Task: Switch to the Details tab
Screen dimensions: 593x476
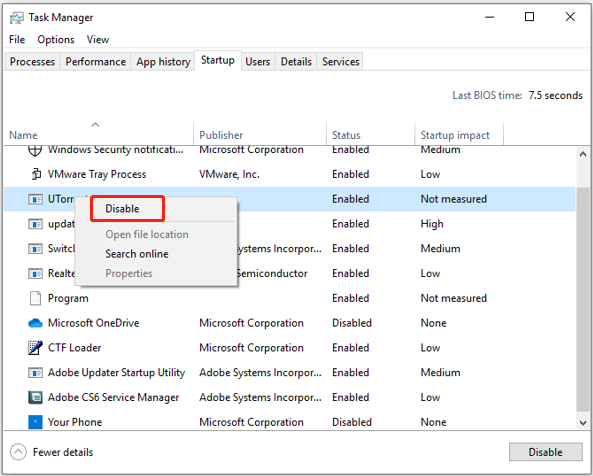Action: click(x=296, y=62)
